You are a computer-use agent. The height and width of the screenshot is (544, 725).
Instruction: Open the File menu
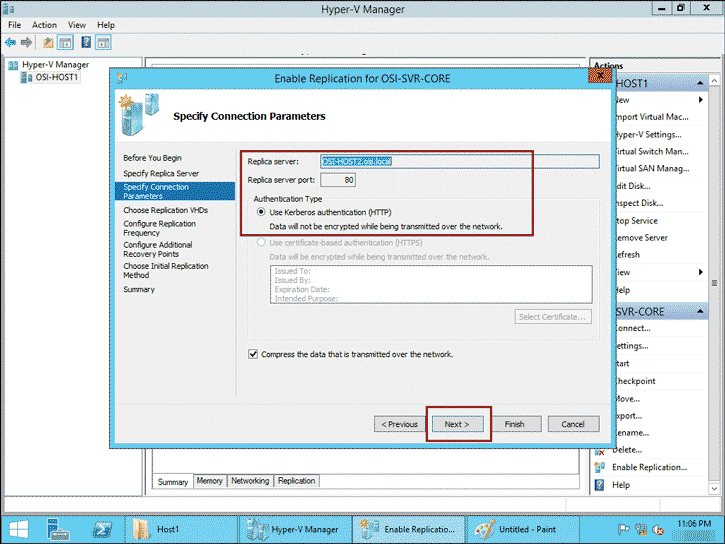14,25
